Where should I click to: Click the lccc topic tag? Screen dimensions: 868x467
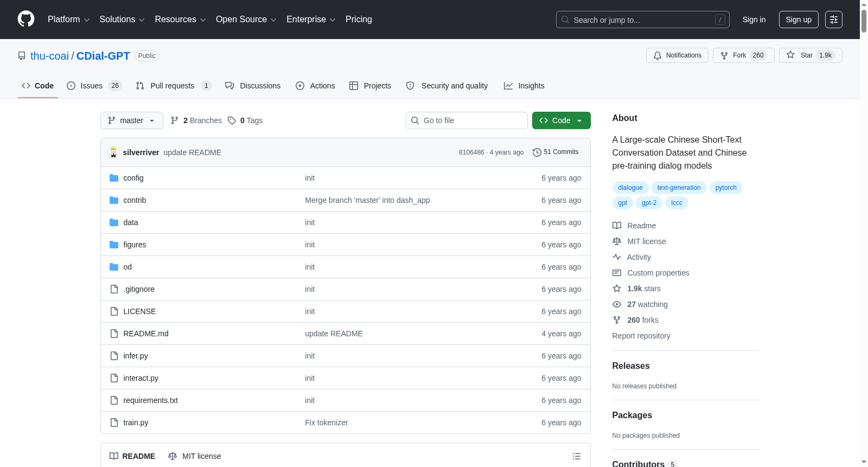pos(676,203)
